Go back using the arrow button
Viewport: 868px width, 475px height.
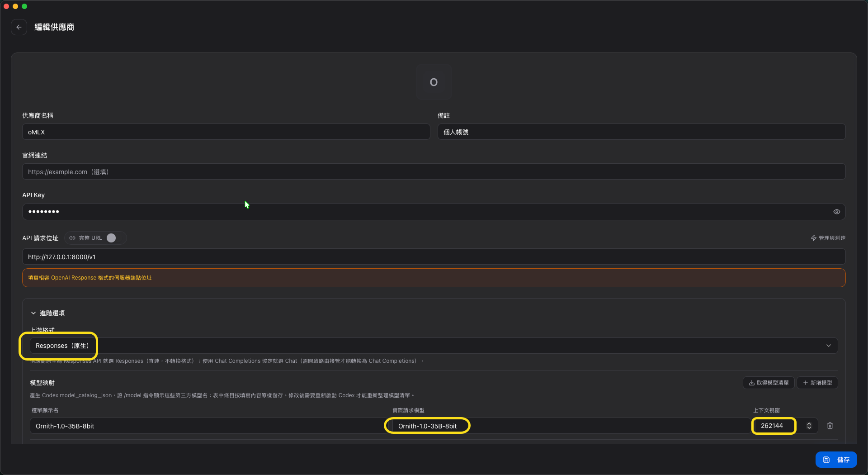click(19, 27)
